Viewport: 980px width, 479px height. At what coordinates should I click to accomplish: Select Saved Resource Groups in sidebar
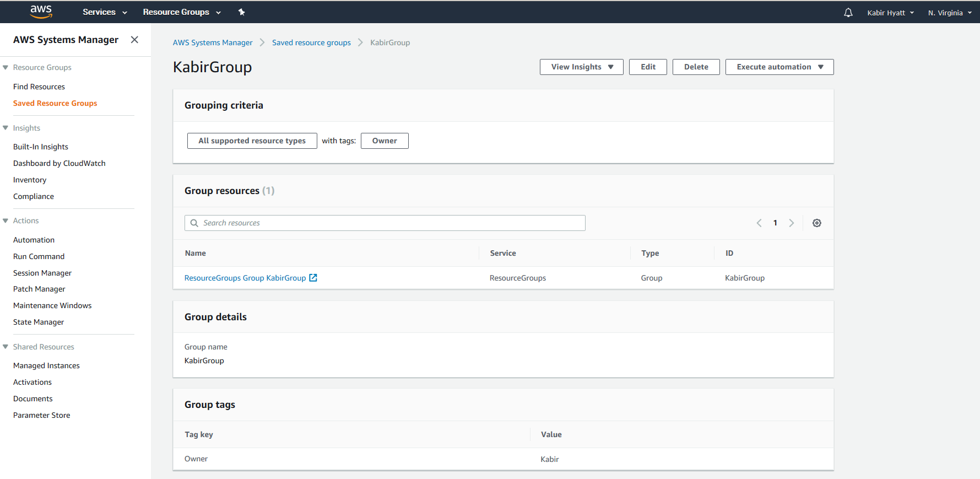pos(55,103)
